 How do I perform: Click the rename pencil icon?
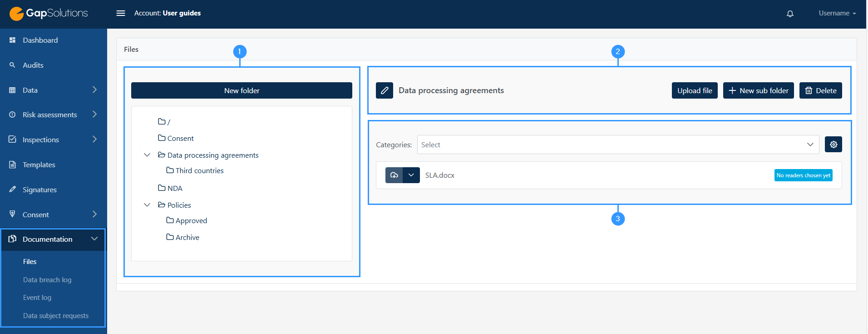click(x=385, y=90)
